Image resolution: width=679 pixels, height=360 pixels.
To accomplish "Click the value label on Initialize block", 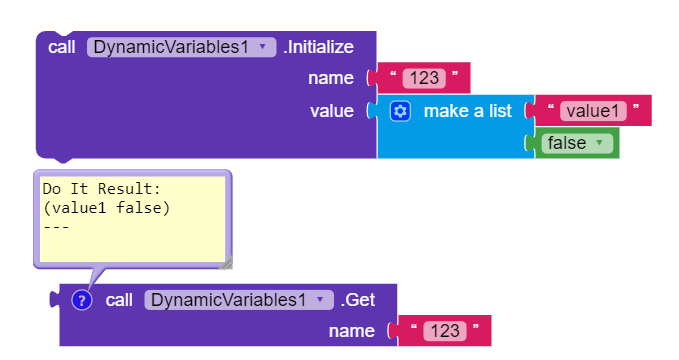I will click(332, 111).
